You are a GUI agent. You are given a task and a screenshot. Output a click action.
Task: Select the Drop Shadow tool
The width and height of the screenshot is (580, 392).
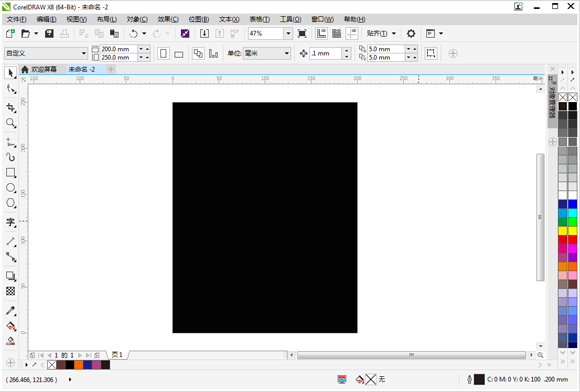[10, 276]
